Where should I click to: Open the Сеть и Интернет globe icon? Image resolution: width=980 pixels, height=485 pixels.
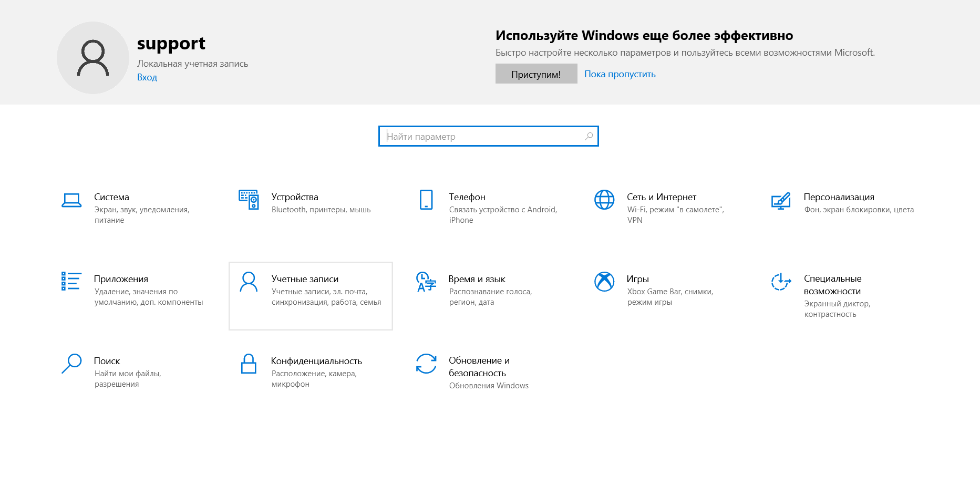(x=604, y=200)
